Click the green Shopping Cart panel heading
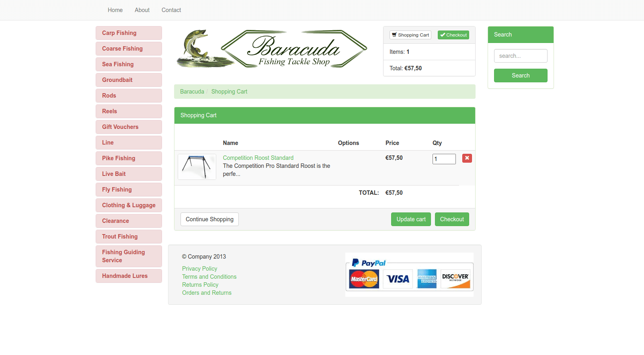This screenshot has height=355, width=644. 325,115
